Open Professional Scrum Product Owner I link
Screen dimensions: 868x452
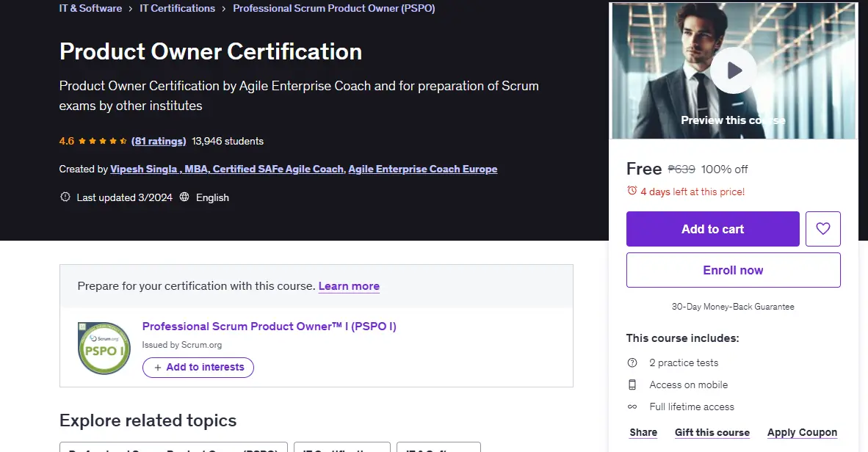tap(269, 326)
